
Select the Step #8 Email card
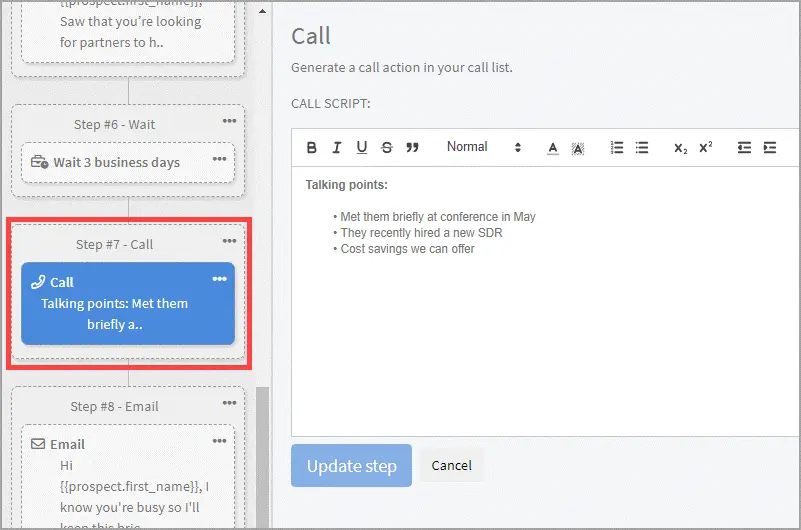pyautogui.click(x=128, y=476)
